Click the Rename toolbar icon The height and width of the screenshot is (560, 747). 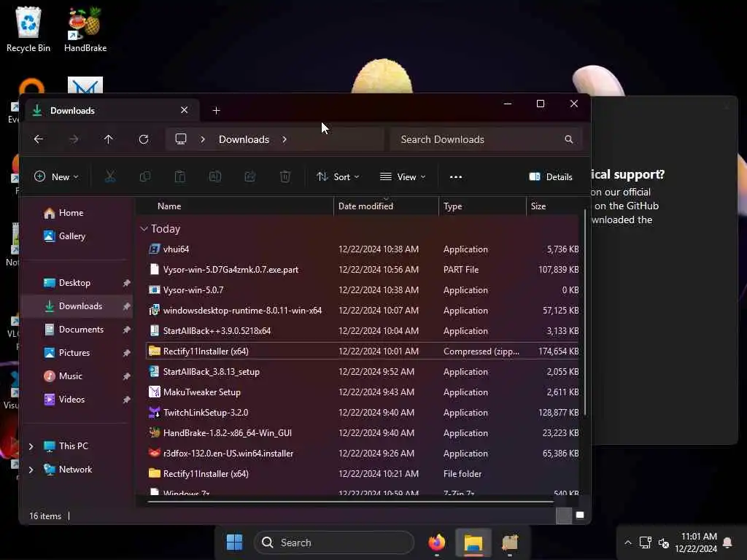pos(215,176)
